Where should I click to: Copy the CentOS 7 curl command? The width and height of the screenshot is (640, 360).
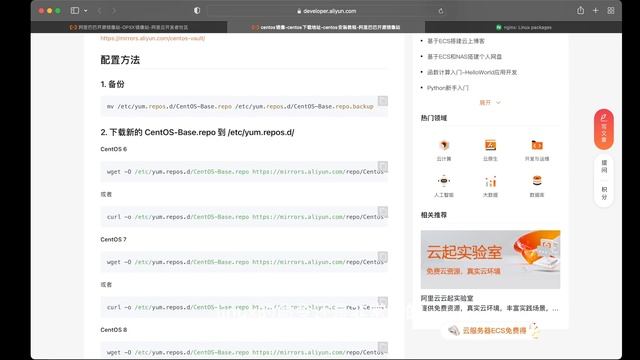point(382,301)
